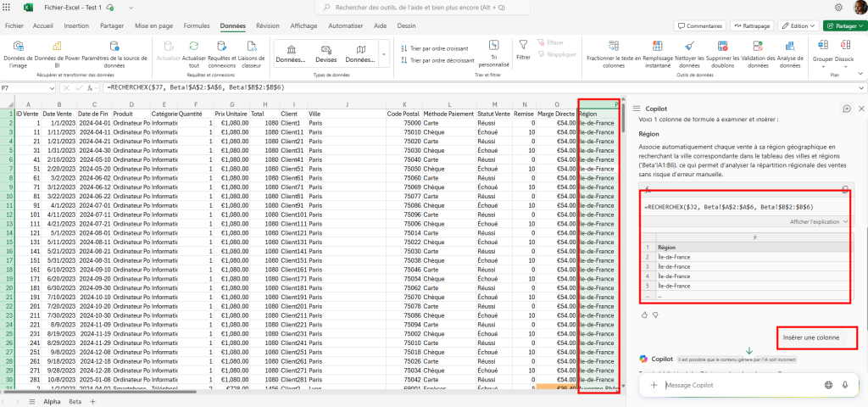Open Partager dropdown in top right
The height and width of the screenshot is (407, 868).
tap(845, 25)
